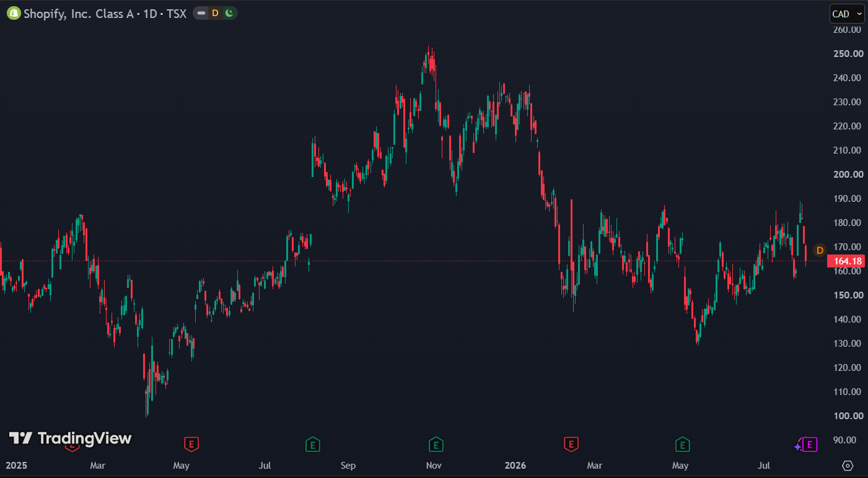Click the Jul label between May and Sep
The height and width of the screenshot is (478, 868).
click(x=265, y=465)
